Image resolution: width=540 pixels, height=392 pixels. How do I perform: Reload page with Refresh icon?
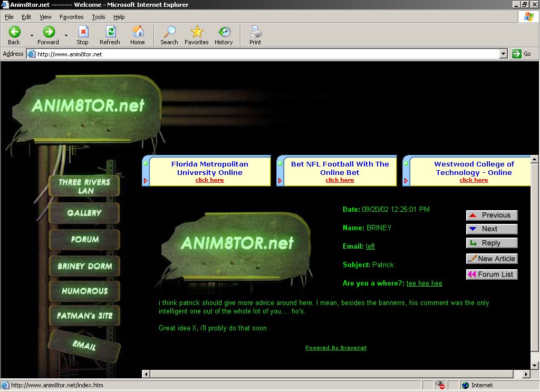(x=111, y=32)
